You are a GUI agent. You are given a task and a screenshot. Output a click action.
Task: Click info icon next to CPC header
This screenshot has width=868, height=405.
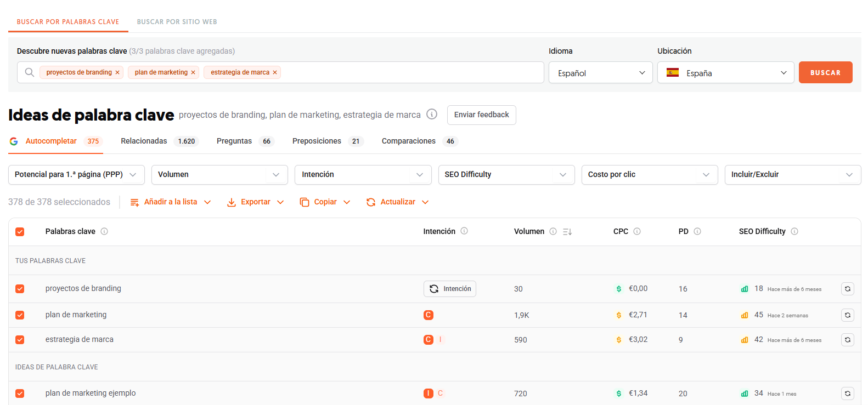click(x=637, y=231)
